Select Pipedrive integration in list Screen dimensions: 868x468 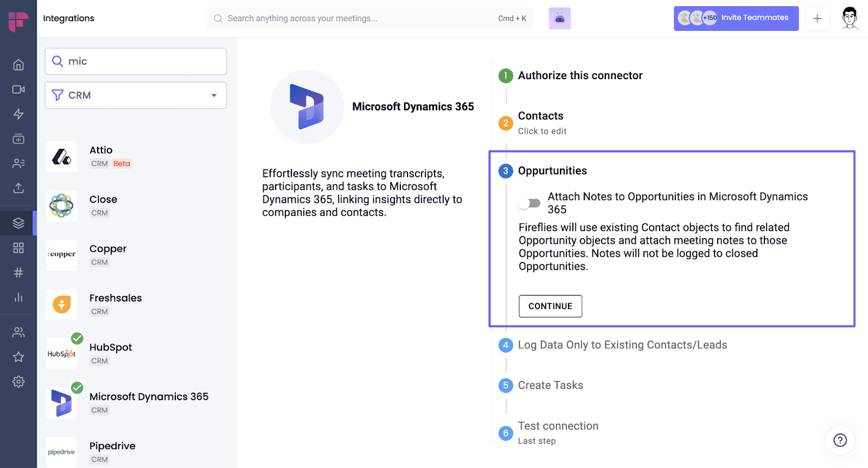point(136,452)
